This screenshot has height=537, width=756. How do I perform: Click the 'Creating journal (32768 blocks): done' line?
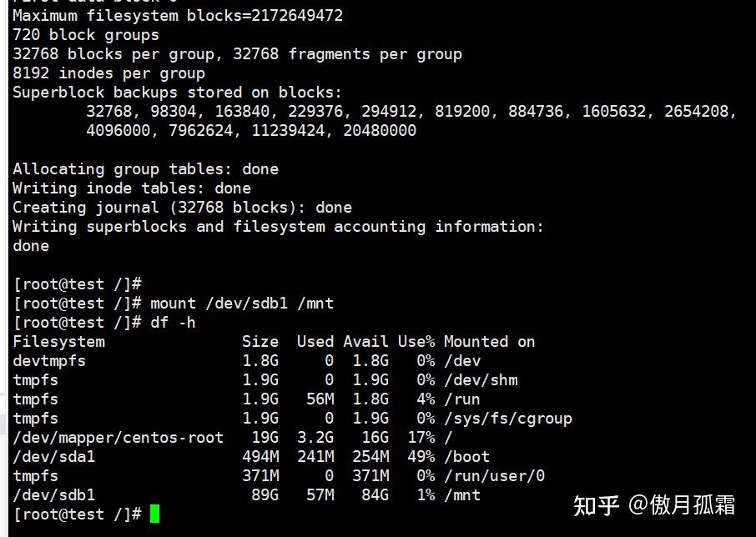[x=182, y=208]
